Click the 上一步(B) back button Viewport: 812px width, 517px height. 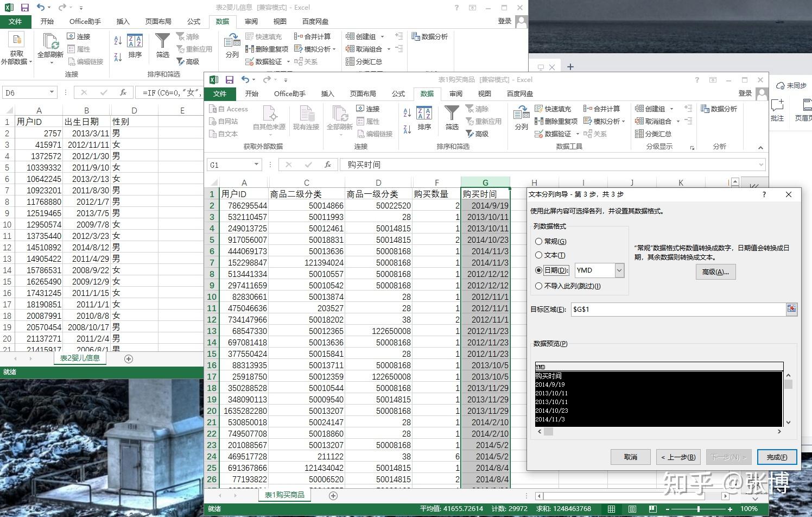(x=678, y=457)
